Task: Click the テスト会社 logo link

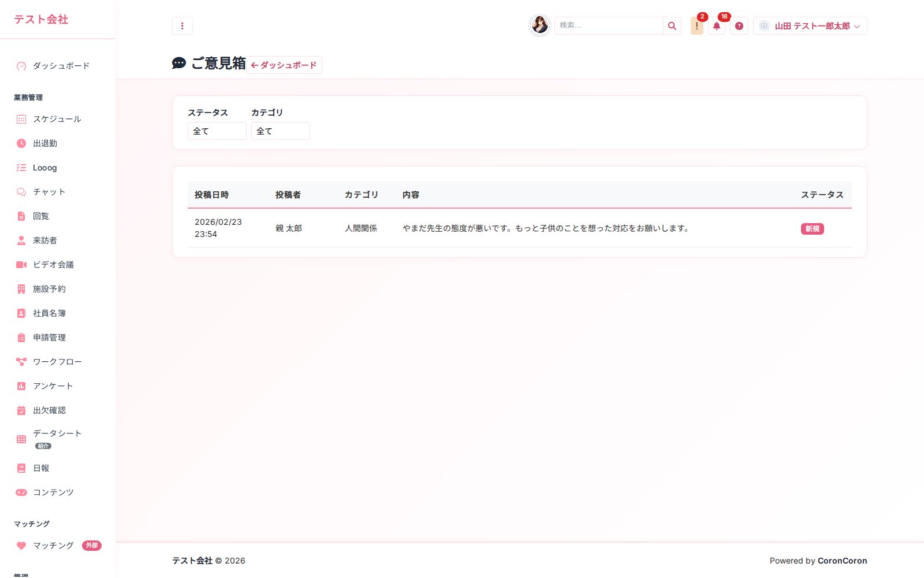Action: [41, 20]
